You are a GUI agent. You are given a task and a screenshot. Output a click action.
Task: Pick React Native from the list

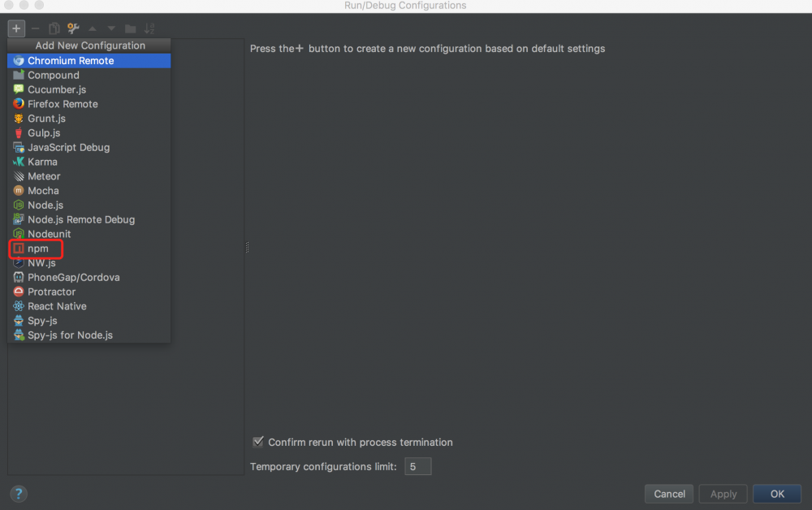(x=55, y=306)
